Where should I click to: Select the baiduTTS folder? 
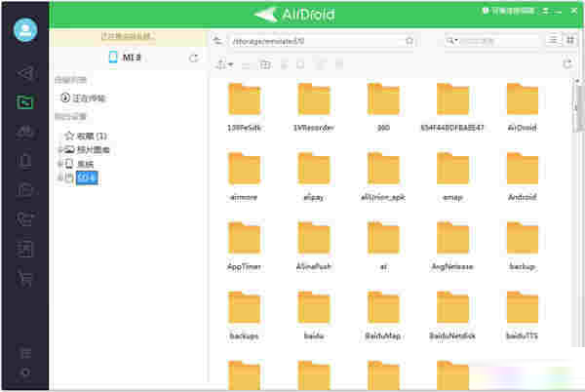(x=522, y=316)
